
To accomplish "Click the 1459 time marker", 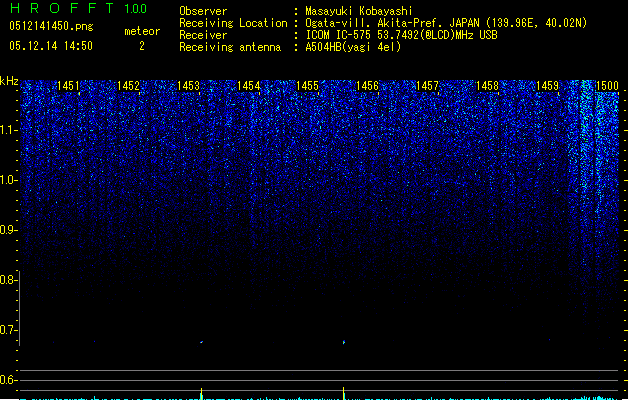I will [547, 86].
